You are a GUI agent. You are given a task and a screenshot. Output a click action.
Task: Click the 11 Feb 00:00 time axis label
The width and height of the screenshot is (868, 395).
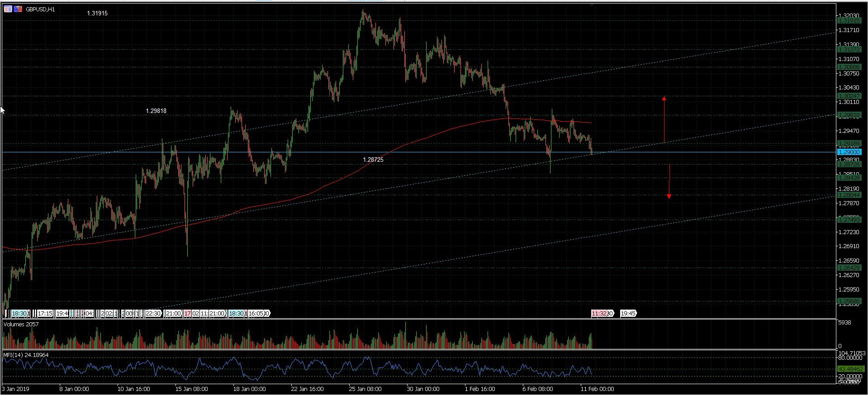point(598,389)
